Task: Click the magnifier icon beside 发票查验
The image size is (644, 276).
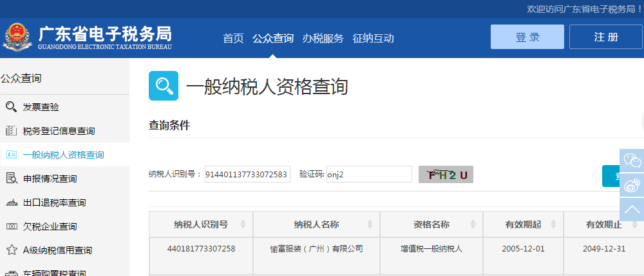Action: pyautogui.click(x=11, y=107)
